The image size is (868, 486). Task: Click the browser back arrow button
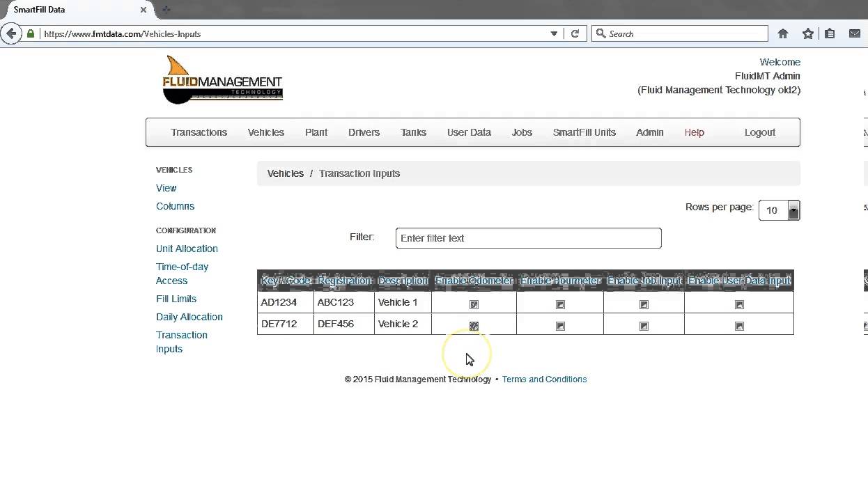pos(11,33)
